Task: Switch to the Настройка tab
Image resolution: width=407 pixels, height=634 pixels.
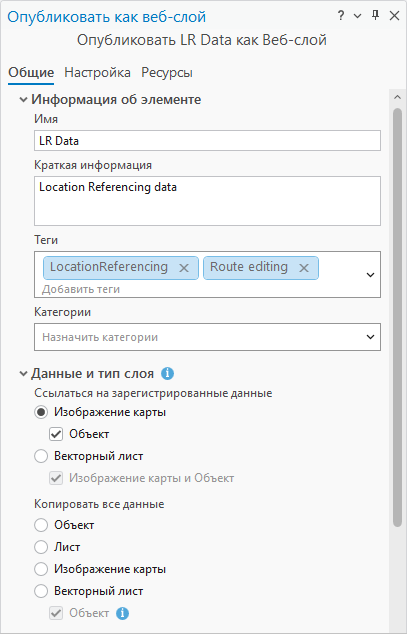Action: point(97,73)
